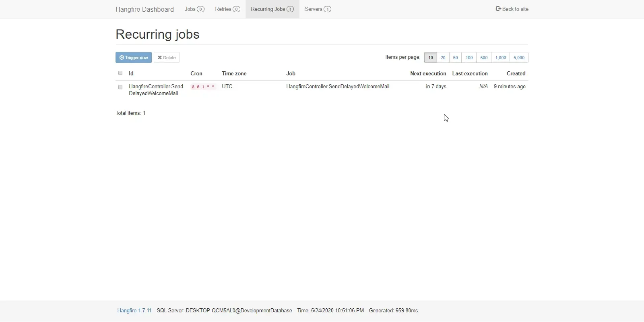The width and height of the screenshot is (644, 322).
Task: Go to the Servers tab
Action: 318,9
